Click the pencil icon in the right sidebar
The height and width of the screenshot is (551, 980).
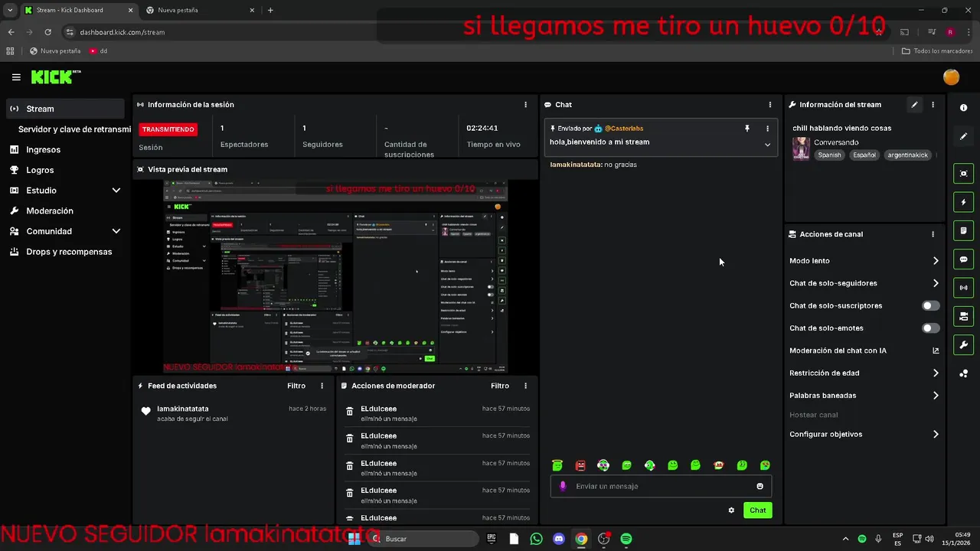pos(964,136)
